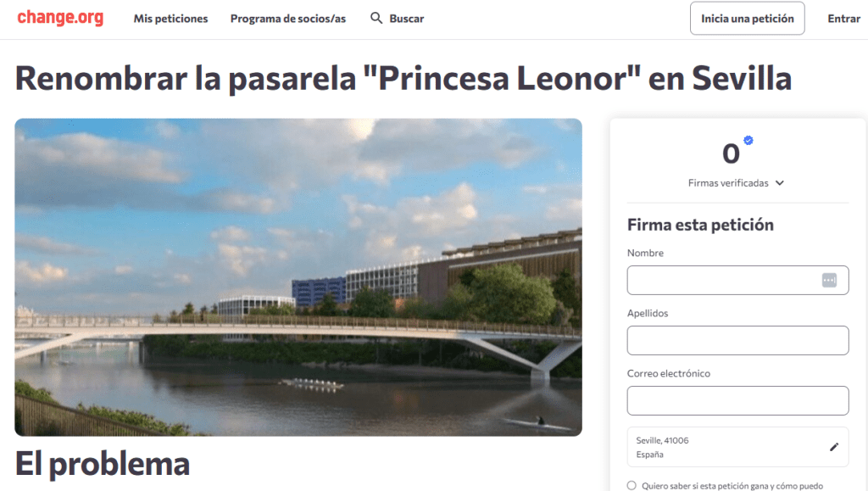
Task: Click the magnifying glass search icon
Action: click(376, 19)
